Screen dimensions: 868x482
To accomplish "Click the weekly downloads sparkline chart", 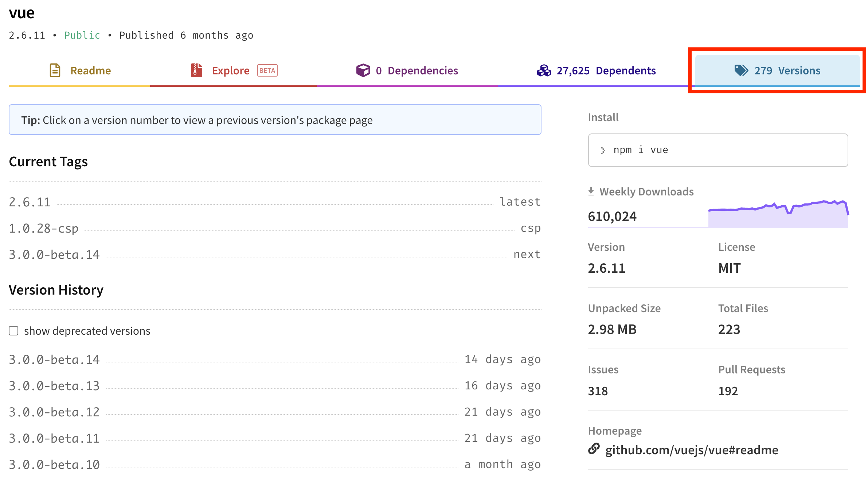I will [x=778, y=214].
